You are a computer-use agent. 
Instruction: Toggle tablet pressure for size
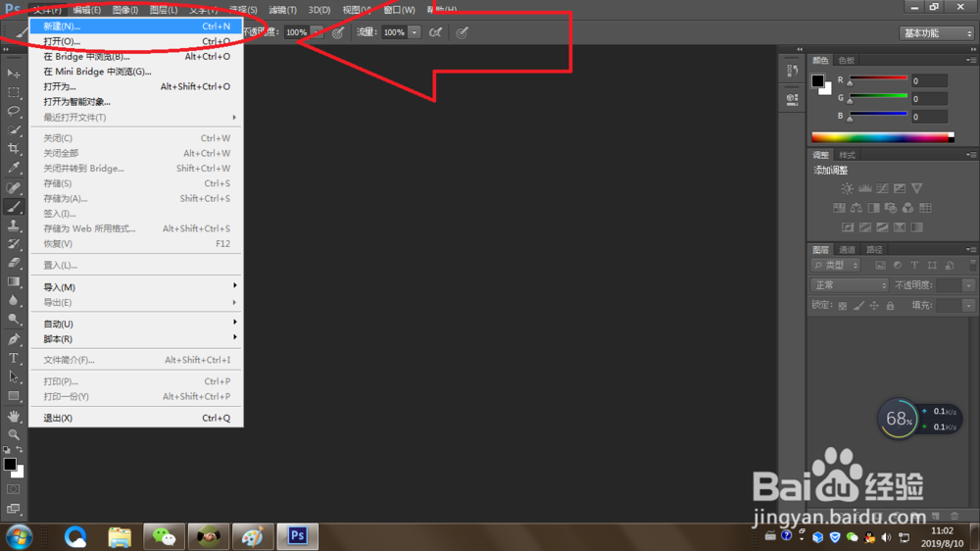(x=462, y=32)
